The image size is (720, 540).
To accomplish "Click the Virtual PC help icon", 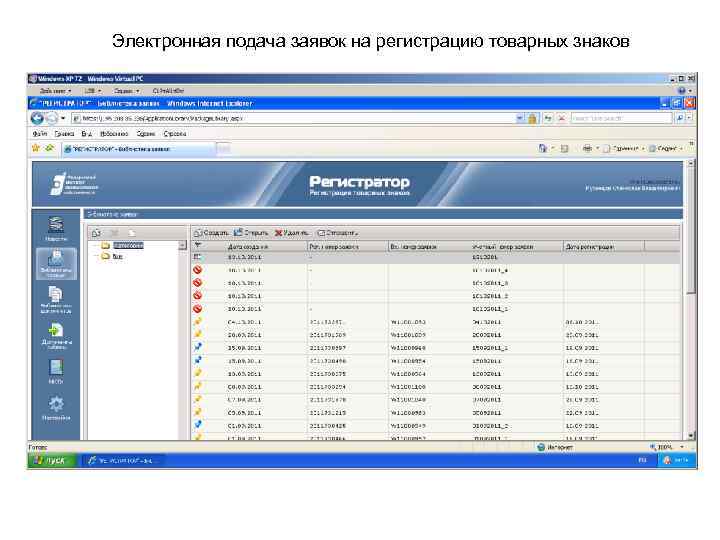I will (x=682, y=91).
